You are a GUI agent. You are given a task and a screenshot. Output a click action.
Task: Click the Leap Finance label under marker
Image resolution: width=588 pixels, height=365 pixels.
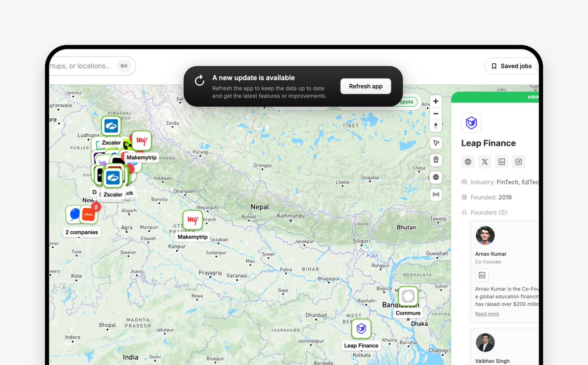[361, 345]
